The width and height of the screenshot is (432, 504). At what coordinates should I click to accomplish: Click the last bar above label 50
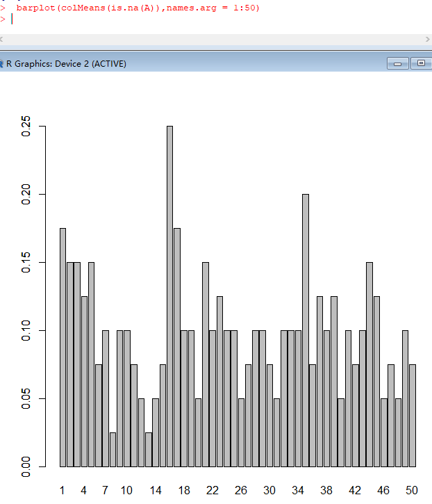pyautogui.click(x=413, y=416)
